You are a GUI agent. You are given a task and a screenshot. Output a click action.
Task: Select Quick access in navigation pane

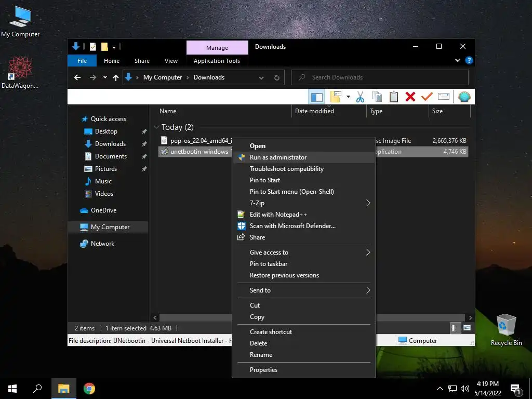(x=108, y=119)
